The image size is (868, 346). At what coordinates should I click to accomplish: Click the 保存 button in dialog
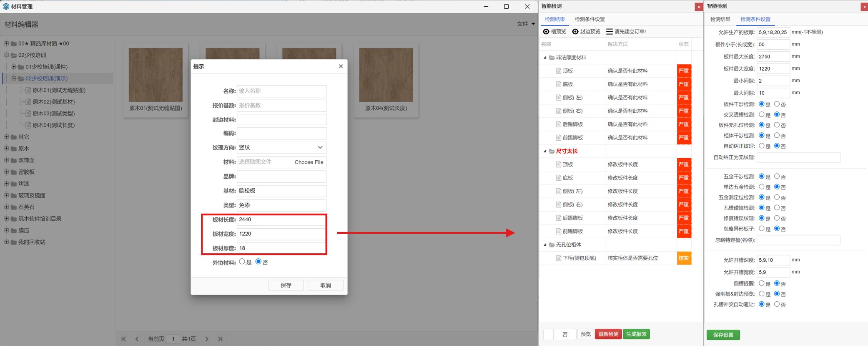[x=286, y=285]
